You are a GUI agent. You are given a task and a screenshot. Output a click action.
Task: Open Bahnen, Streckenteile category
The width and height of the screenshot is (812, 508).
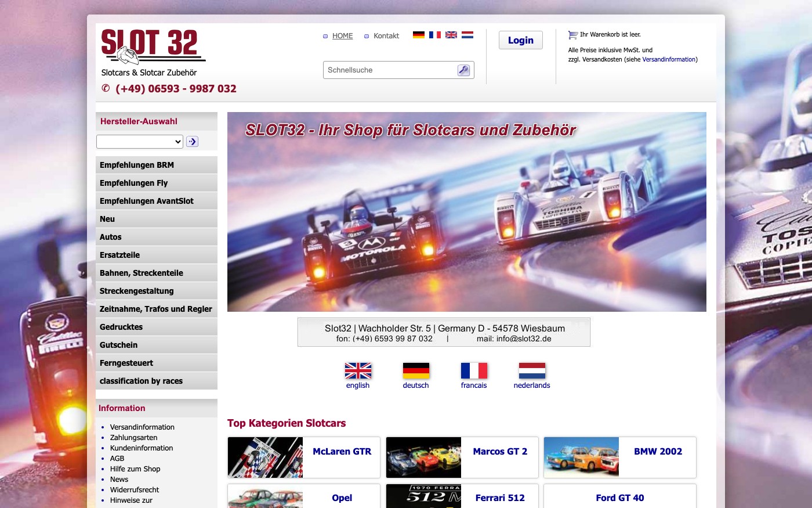pyautogui.click(x=157, y=273)
